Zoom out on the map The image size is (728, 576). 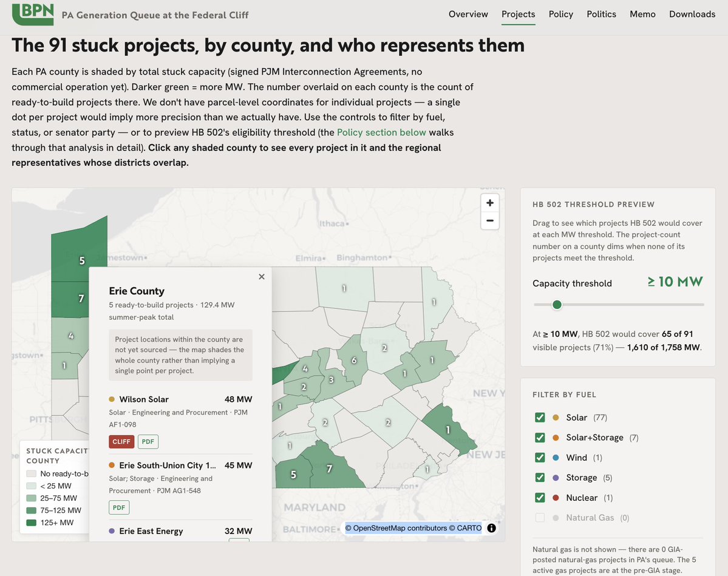pyautogui.click(x=490, y=221)
